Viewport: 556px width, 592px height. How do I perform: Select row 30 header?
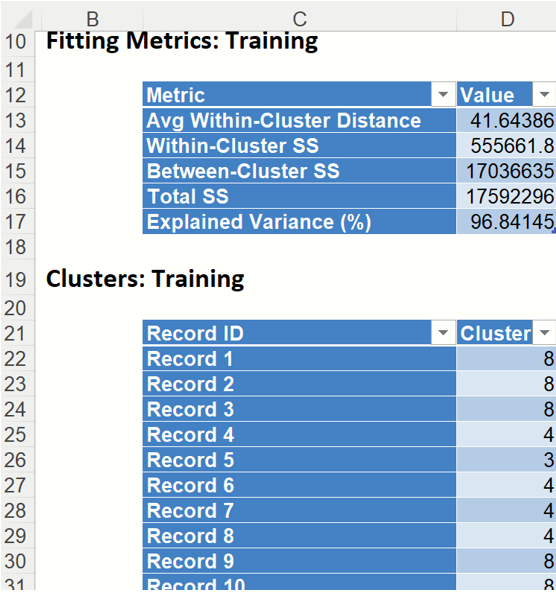click(x=17, y=561)
